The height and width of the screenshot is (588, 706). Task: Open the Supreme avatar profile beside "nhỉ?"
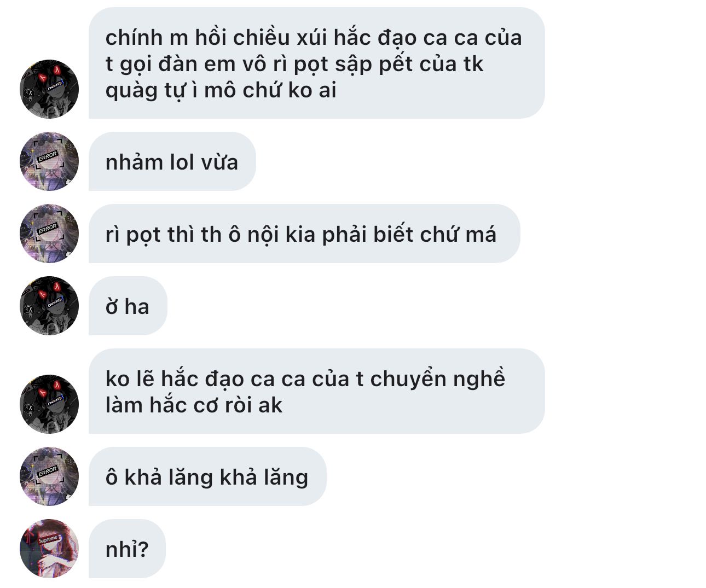pos(49,549)
